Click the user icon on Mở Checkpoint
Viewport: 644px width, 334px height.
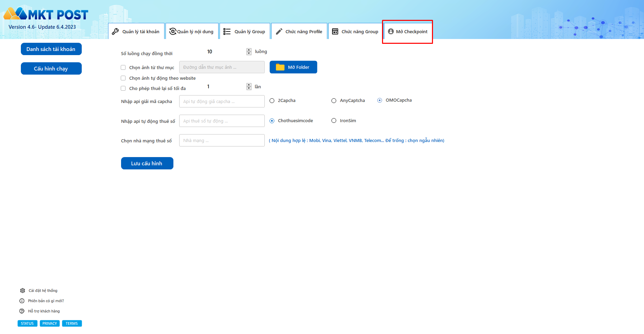tap(391, 31)
